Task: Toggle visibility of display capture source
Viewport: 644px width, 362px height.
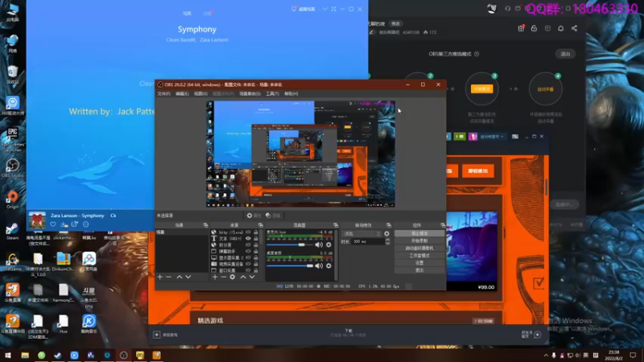Action: [x=248, y=257]
